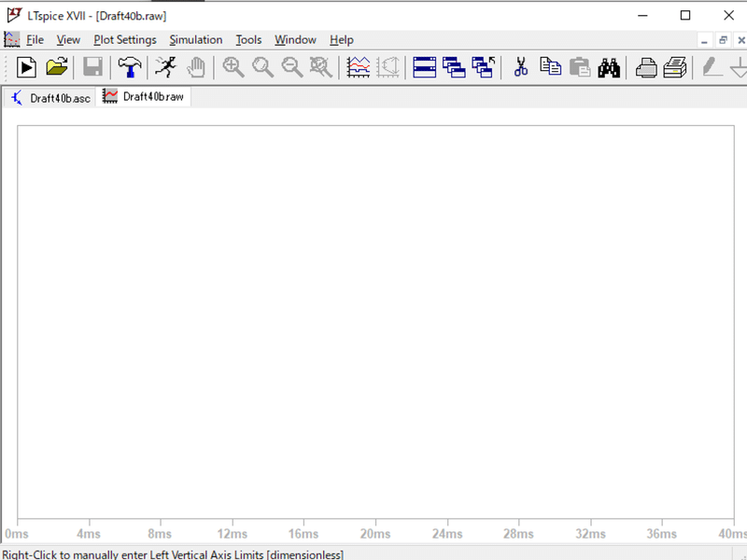The height and width of the screenshot is (560, 747).
Task: Click inside the empty waveform plot pane
Action: point(375,322)
